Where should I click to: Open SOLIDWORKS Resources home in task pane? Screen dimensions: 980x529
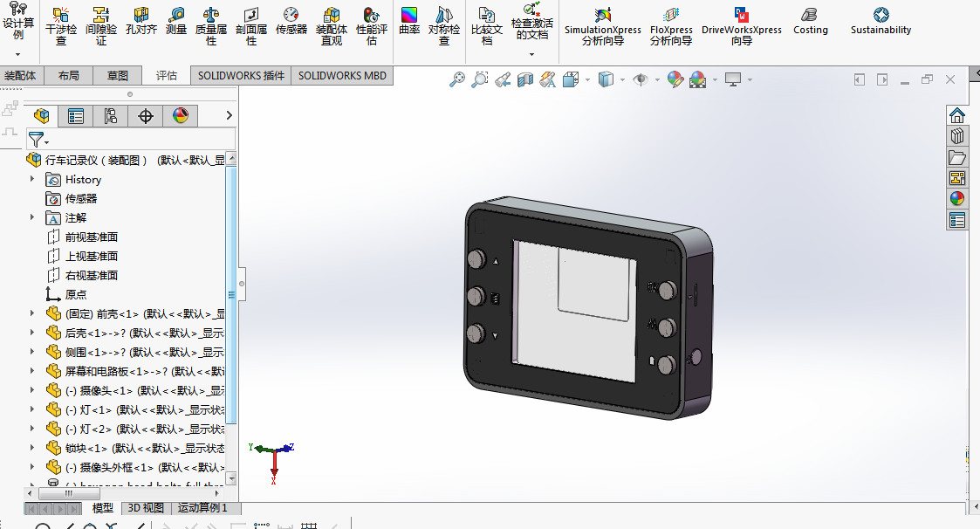pyautogui.click(x=957, y=115)
